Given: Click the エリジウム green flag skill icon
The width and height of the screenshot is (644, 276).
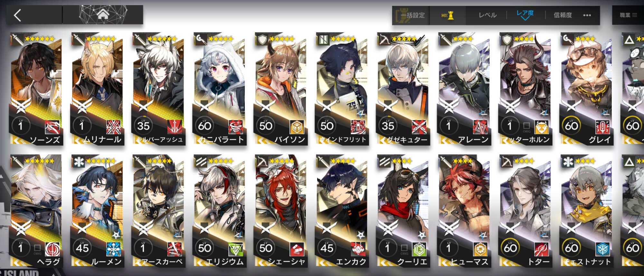Looking at the screenshot, I should click(x=236, y=249).
